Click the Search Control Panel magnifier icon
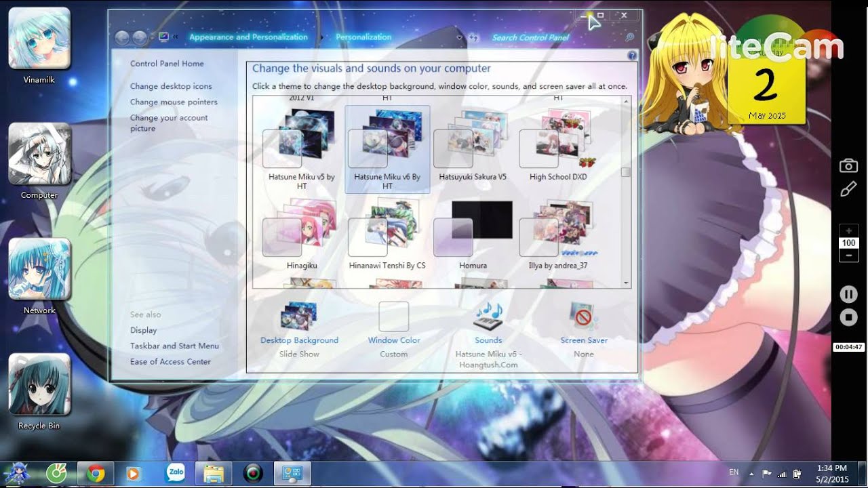Image resolution: width=868 pixels, height=488 pixels. 629,38
